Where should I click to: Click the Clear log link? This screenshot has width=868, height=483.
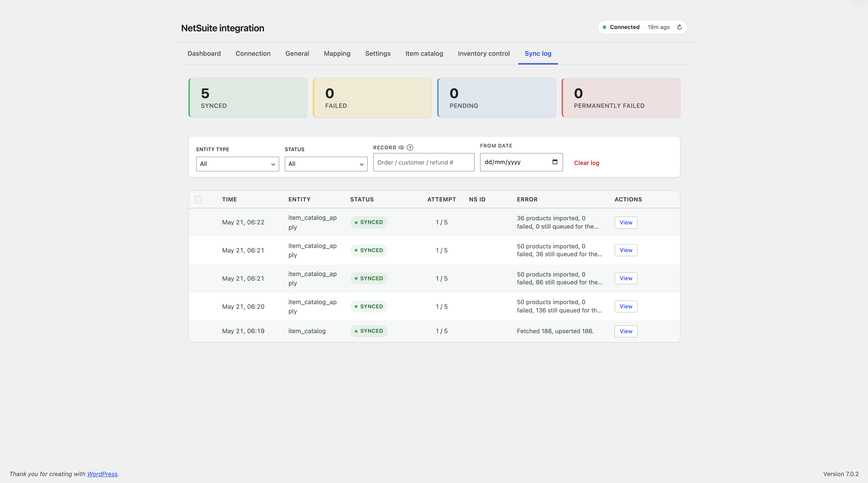(x=586, y=163)
